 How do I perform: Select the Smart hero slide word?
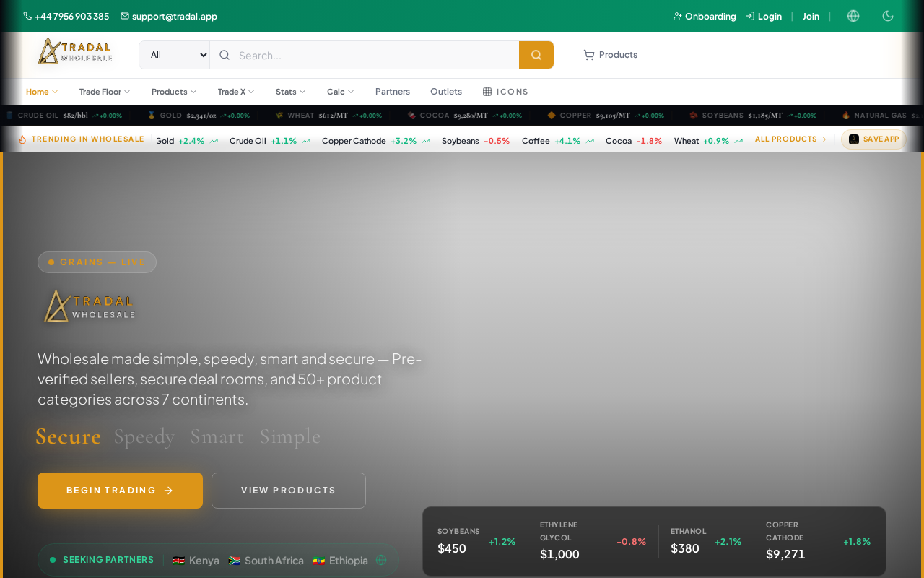click(217, 436)
